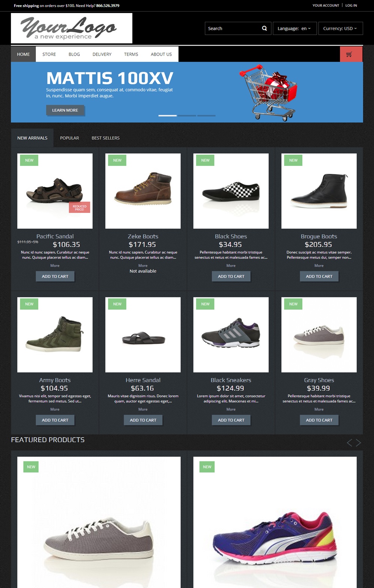Image resolution: width=374 pixels, height=588 pixels.
Task: Click the NEW badge on Pacific Sandal
Action: 29,160
